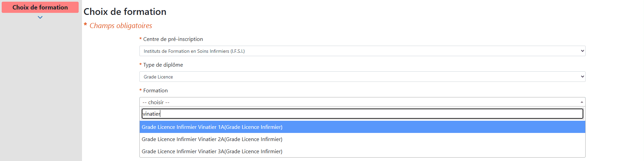Choose Grade Licence Infirmier Vinatier 1A option

click(212, 127)
